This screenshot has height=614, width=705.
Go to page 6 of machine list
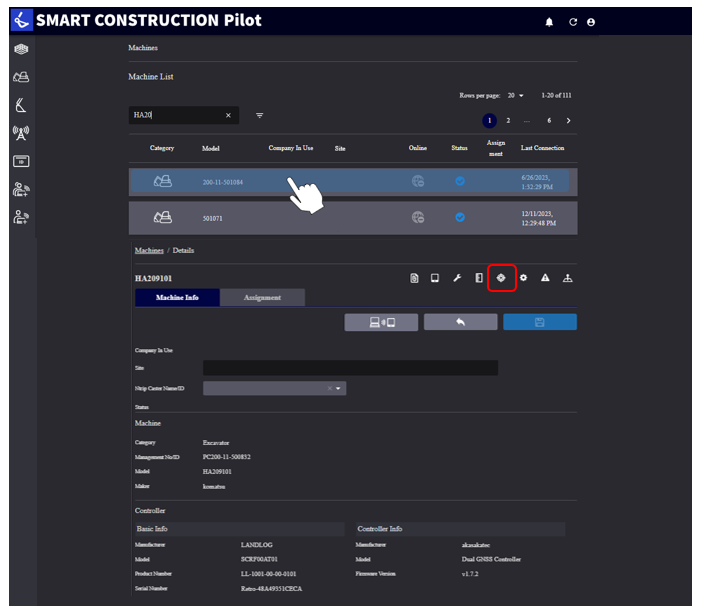coord(549,120)
